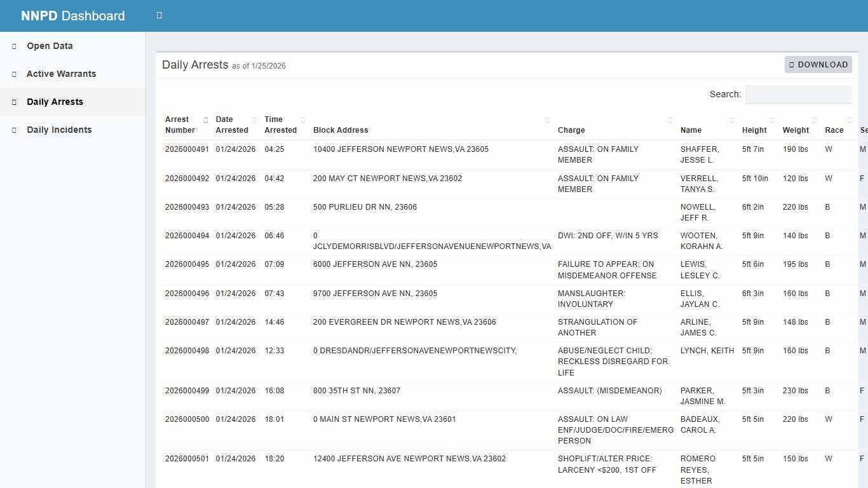Click the Daily Arrests sidebar icon
This screenshot has height=488, width=868.
(13, 102)
